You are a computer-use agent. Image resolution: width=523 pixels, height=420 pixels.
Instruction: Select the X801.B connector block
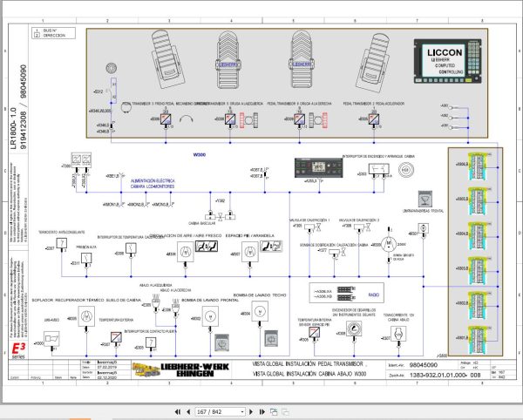coord(478,340)
